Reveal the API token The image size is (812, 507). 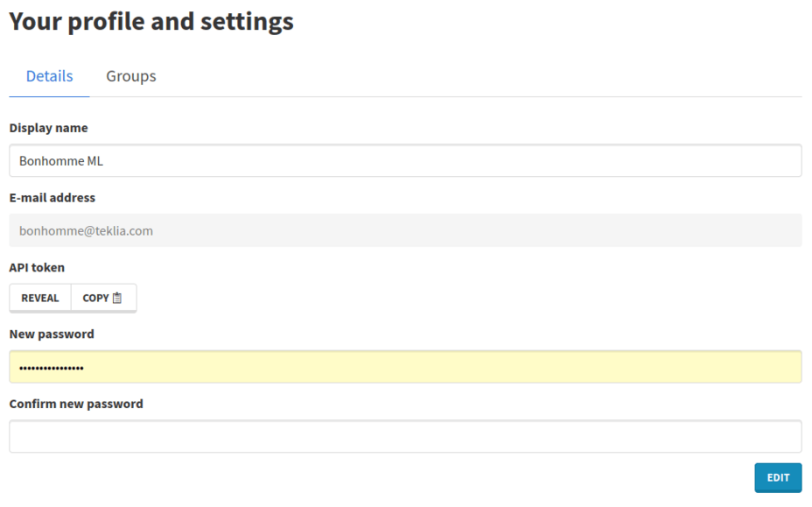coord(40,298)
